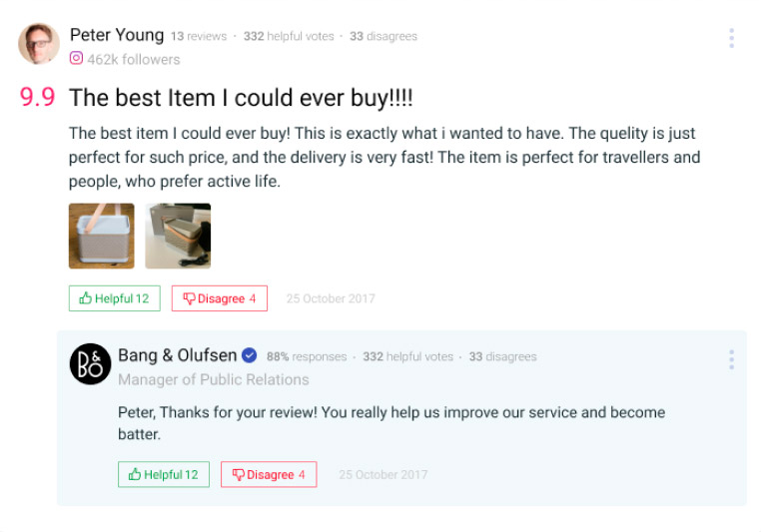Mark Peter's review as Helpful
This screenshot has height=532, width=761.
tap(114, 298)
